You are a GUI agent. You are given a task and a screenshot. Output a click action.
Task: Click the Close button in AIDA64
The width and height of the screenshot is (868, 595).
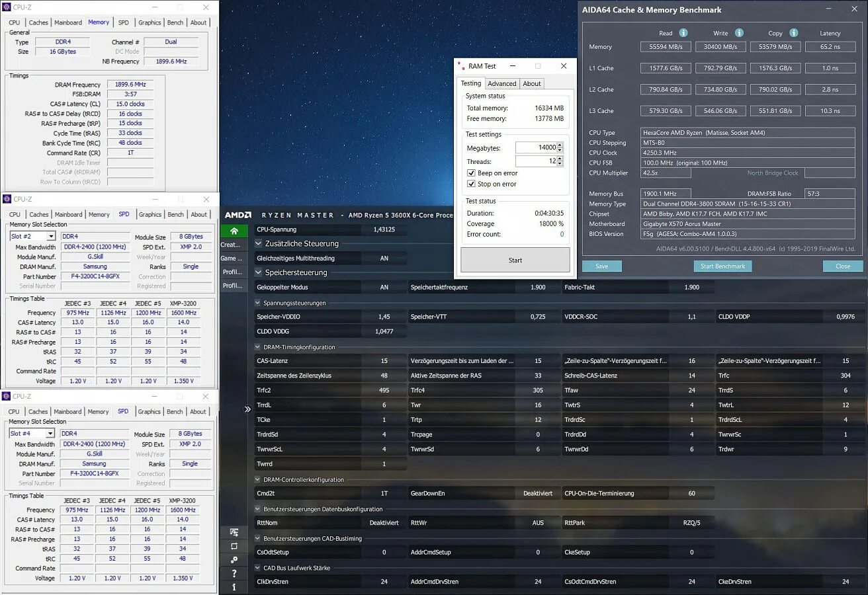click(843, 266)
